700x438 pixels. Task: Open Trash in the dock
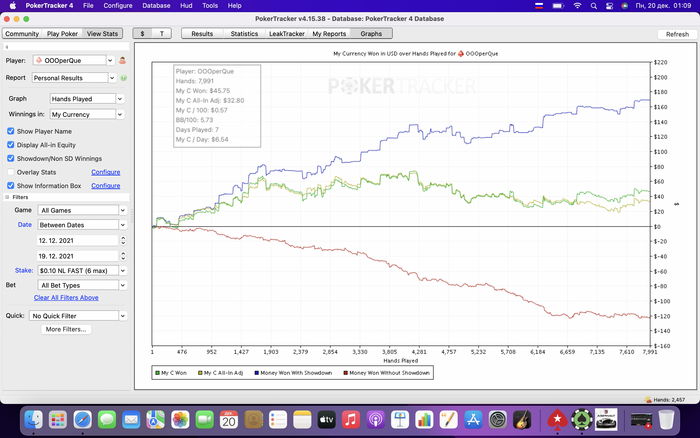[666, 420]
